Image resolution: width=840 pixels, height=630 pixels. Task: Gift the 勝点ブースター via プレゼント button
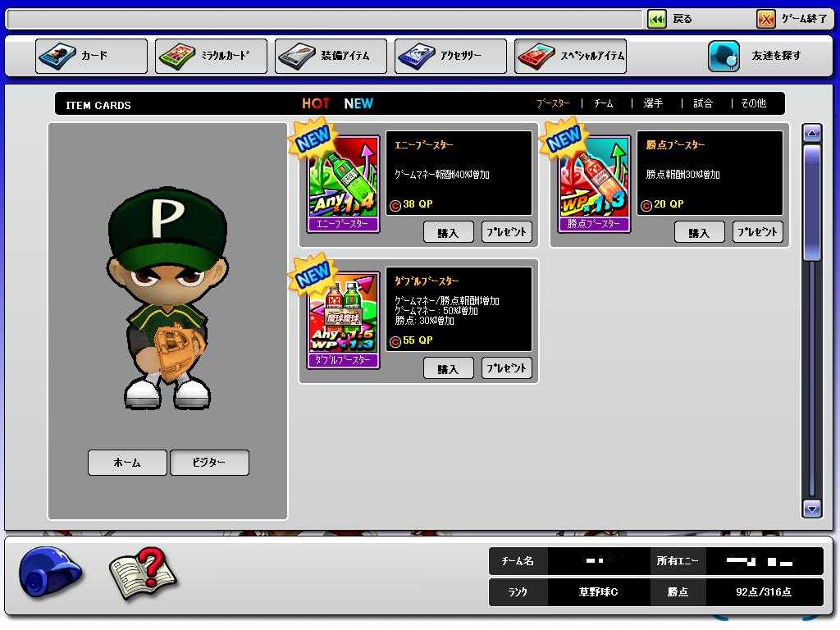click(x=757, y=232)
